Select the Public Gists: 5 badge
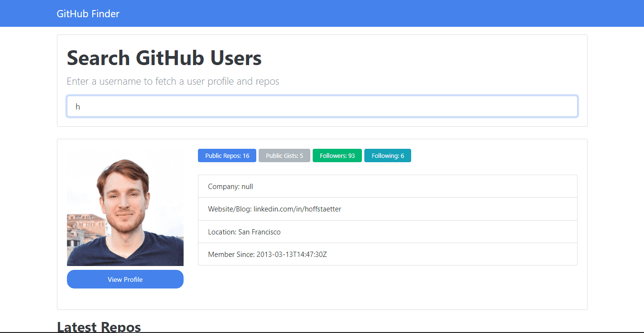The width and height of the screenshot is (644, 333). tap(284, 155)
